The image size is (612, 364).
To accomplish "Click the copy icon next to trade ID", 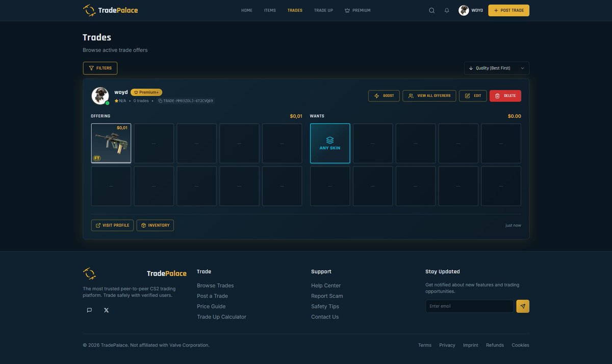I will coord(160,101).
